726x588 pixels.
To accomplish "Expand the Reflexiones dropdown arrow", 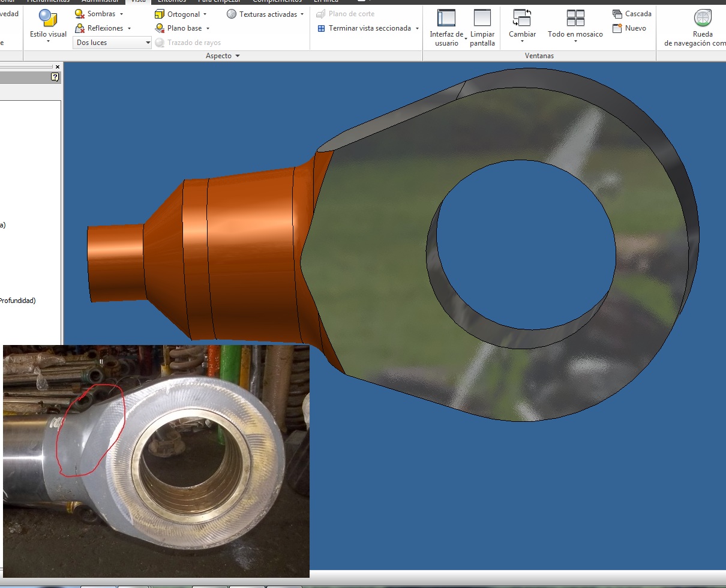I will point(129,28).
